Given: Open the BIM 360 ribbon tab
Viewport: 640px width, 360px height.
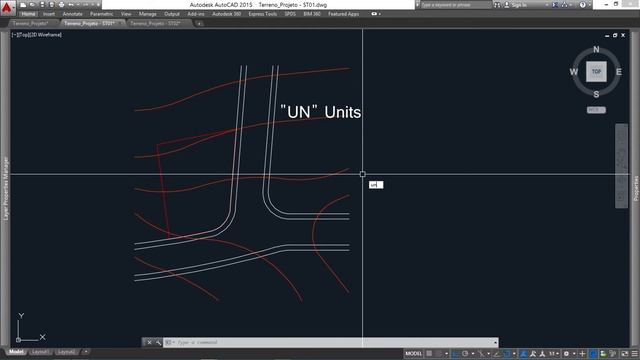Looking at the screenshot, I should [312, 14].
